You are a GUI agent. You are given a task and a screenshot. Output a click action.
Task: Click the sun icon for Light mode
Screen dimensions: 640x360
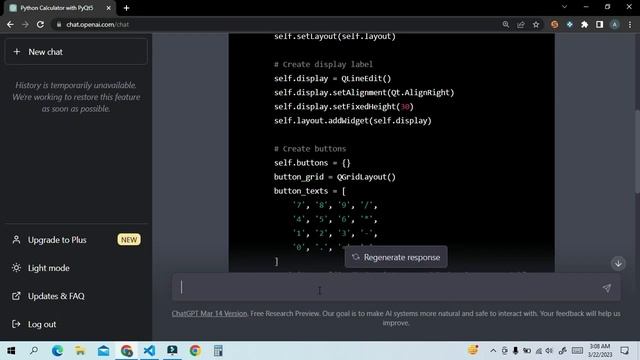pos(16,268)
